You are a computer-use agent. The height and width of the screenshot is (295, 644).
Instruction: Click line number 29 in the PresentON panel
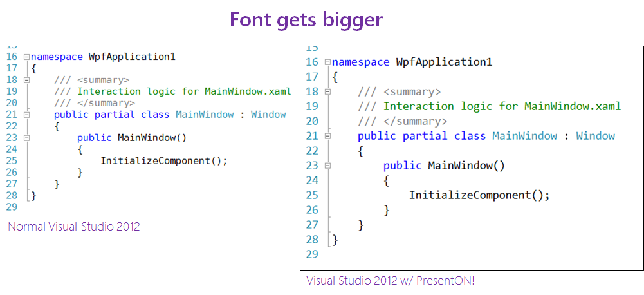click(x=312, y=254)
